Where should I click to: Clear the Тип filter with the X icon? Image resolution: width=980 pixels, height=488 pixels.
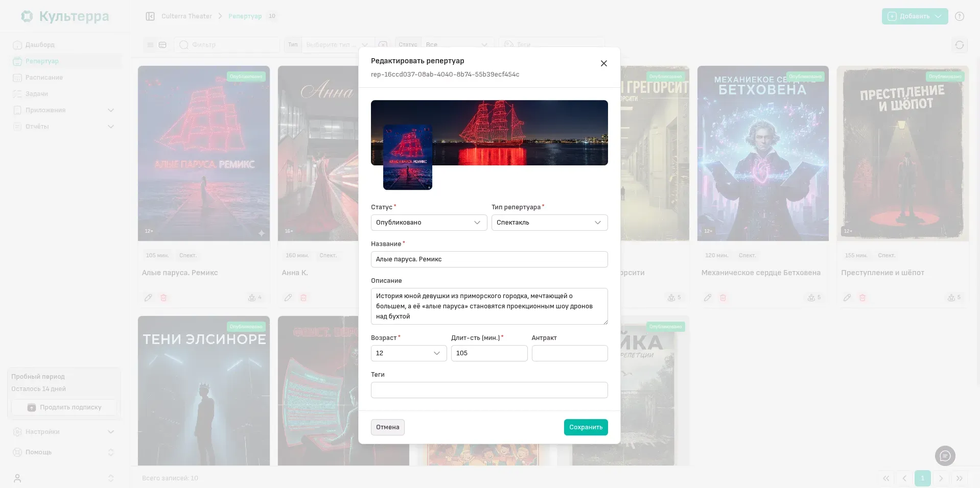click(x=383, y=45)
